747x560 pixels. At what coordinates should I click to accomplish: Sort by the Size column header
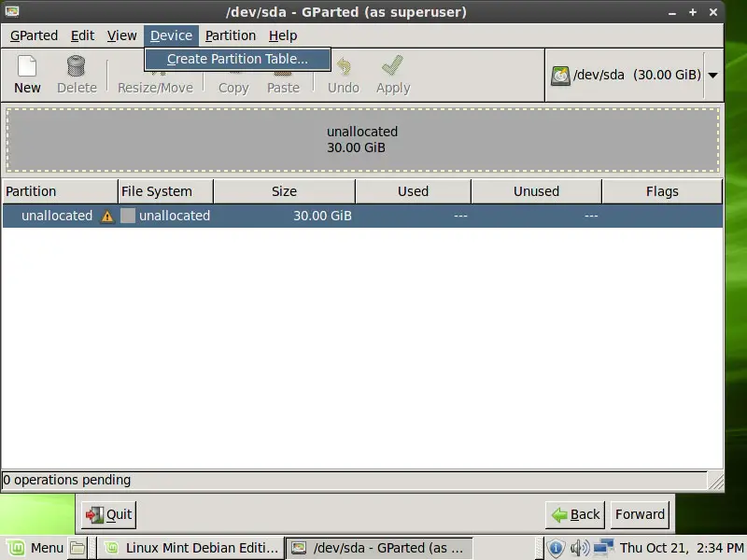click(x=285, y=191)
